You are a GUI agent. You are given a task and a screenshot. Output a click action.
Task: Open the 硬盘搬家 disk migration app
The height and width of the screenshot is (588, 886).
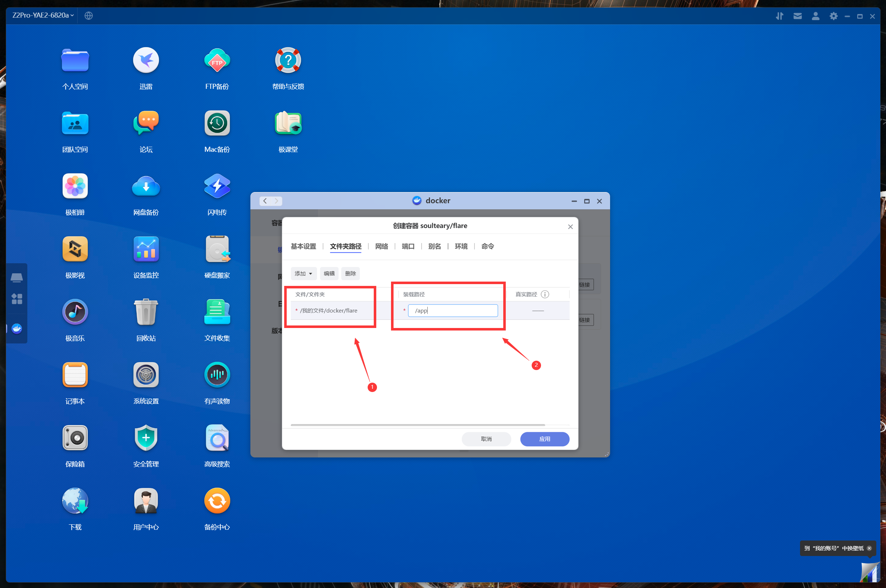pyautogui.click(x=217, y=249)
